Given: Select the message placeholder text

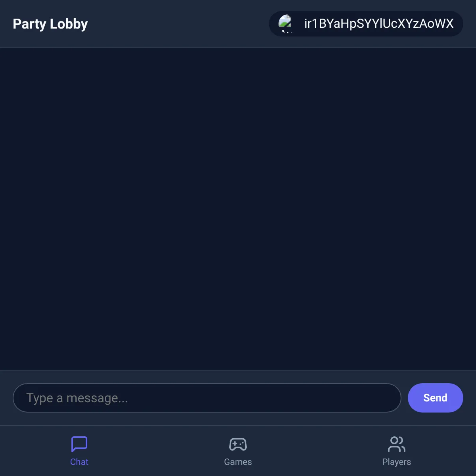Looking at the screenshot, I should tap(77, 398).
